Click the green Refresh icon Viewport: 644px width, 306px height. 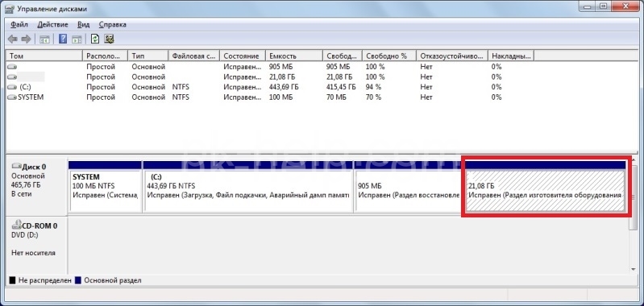pos(95,39)
